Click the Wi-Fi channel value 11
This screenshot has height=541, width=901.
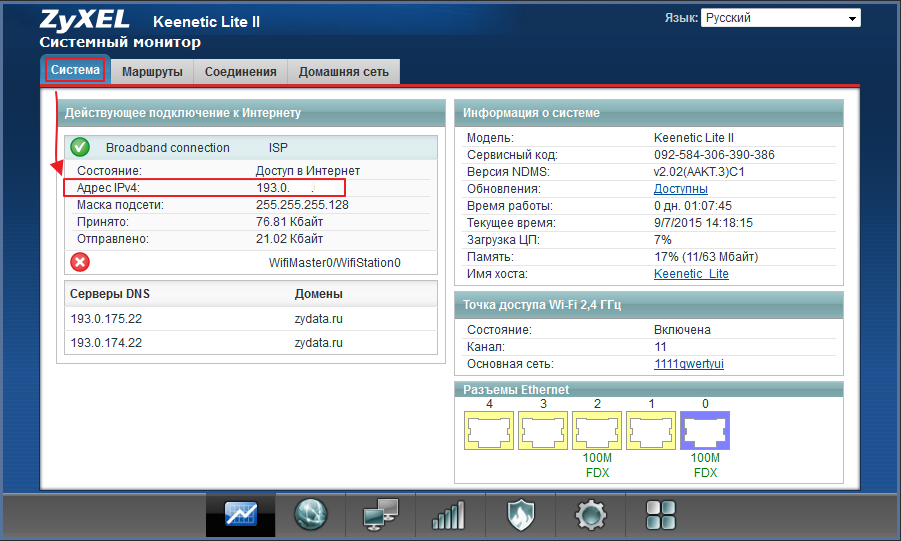tap(660, 347)
